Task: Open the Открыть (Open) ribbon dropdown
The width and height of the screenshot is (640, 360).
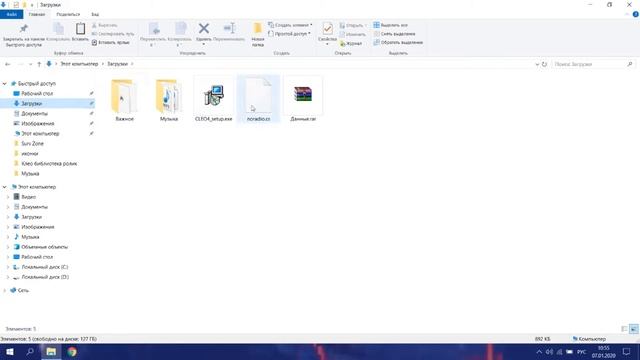Action: (353, 25)
